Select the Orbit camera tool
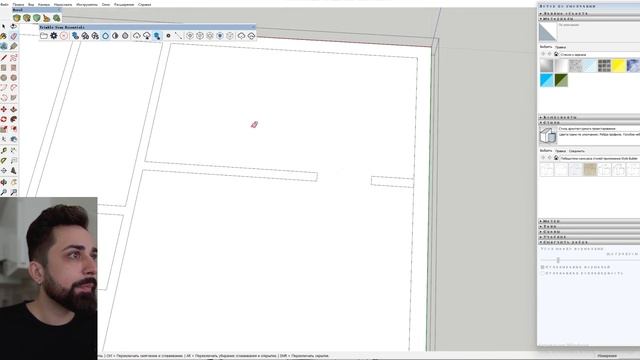The height and width of the screenshot is (360, 640). click(x=4, y=182)
